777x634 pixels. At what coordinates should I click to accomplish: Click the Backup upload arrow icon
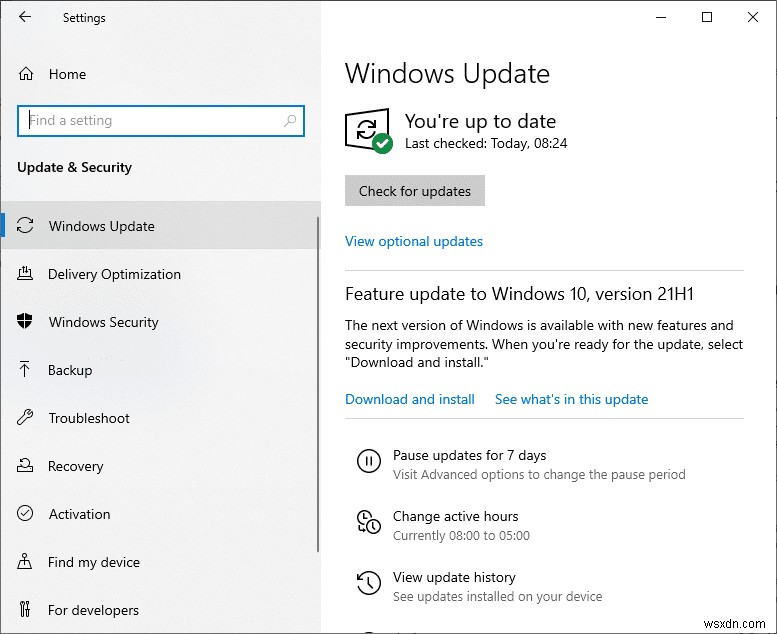tap(26, 370)
